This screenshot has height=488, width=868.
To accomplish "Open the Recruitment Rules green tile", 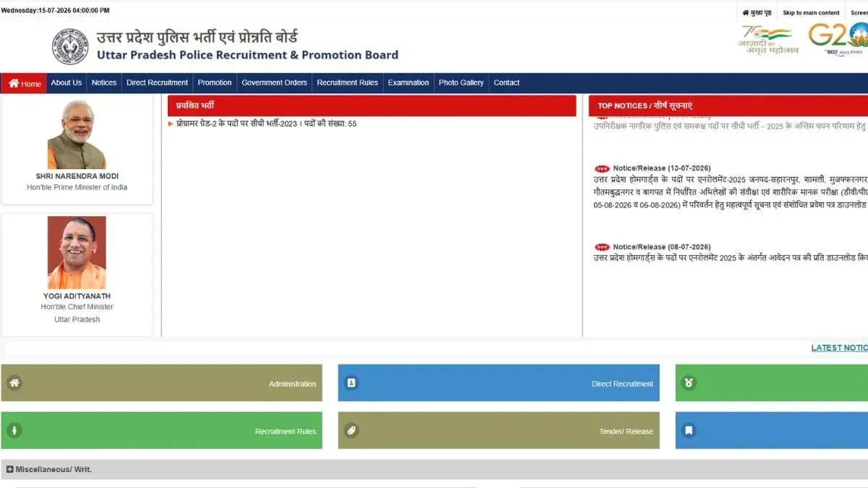I will pos(161,430).
